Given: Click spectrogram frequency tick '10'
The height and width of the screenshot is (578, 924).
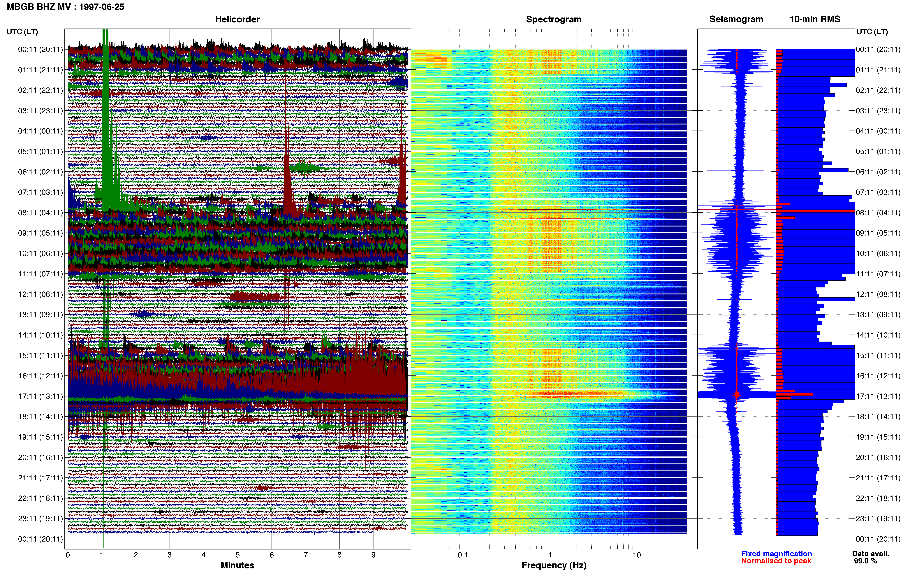Looking at the screenshot, I should pos(637,555).
